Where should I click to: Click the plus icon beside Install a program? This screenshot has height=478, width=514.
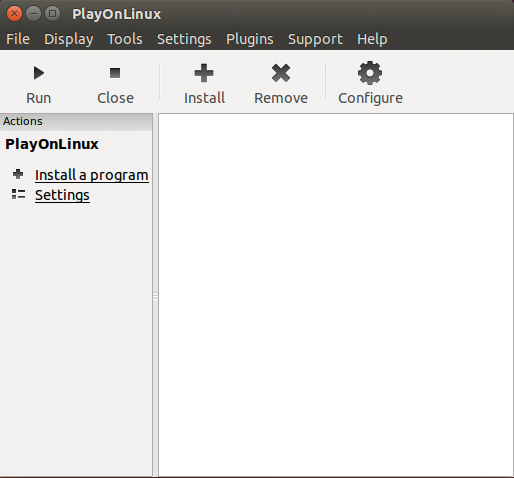click(18, 174)
